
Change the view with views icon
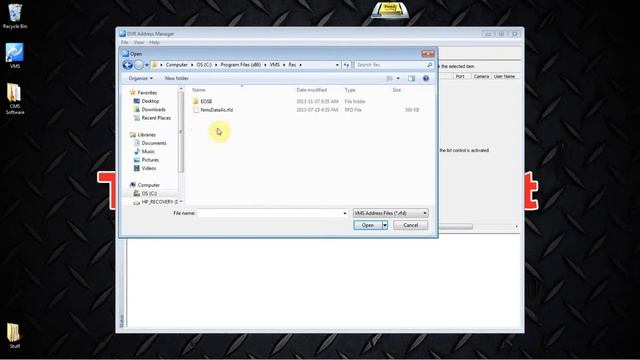pyautogui.click(x=389, y=78)
